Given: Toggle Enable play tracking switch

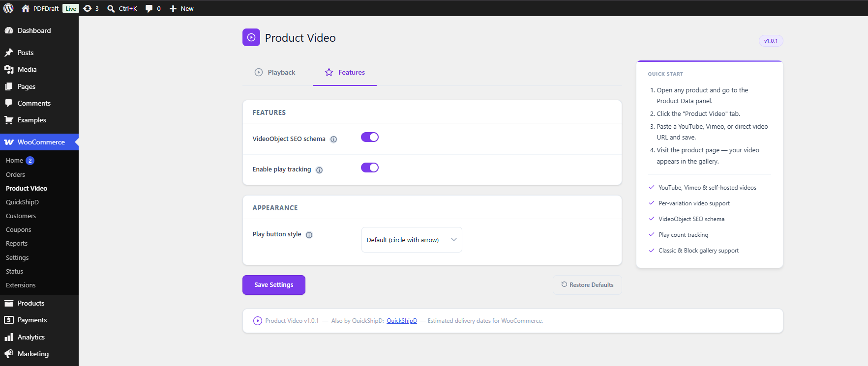Looking at the screenshot, I should point(370,168).
